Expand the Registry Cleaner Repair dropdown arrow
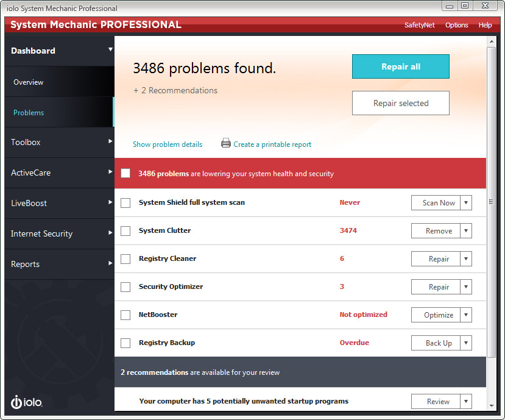 pos(466,259)
